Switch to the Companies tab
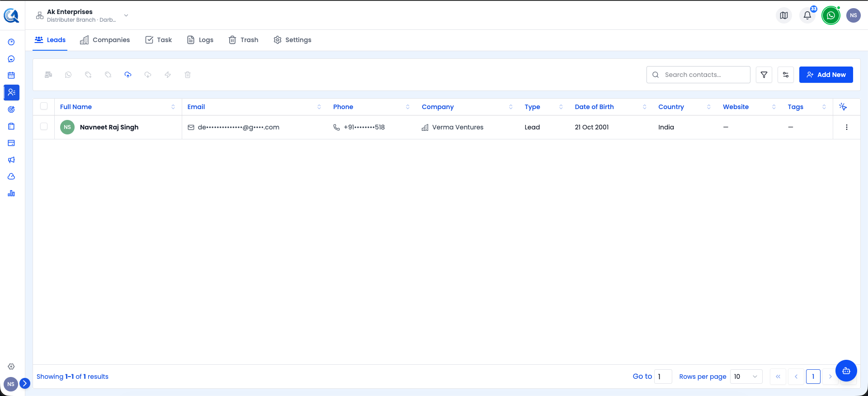Screen dimensions: 868x396 point(105,40)
